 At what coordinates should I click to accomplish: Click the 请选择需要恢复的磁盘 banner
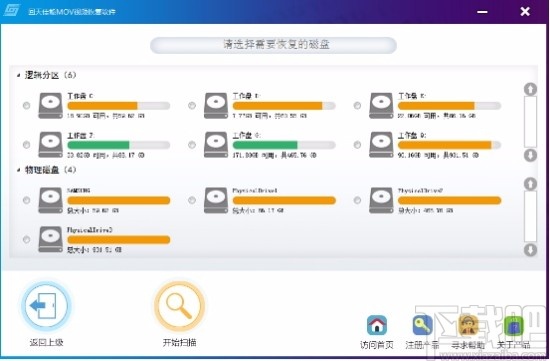click(273, 45)
